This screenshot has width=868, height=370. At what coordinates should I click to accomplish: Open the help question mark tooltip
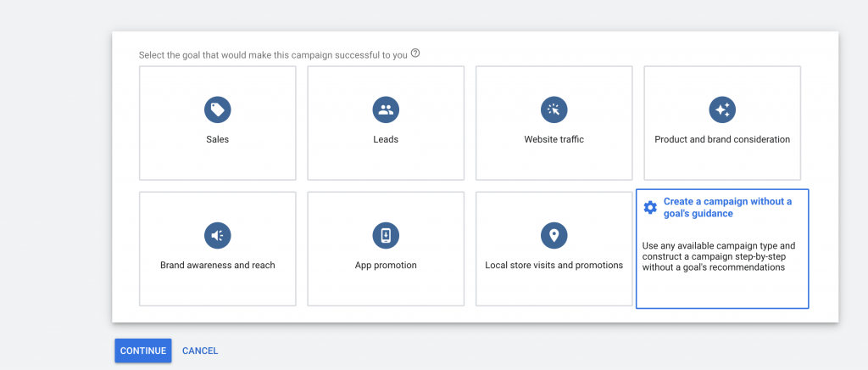[x=415, y=53]
